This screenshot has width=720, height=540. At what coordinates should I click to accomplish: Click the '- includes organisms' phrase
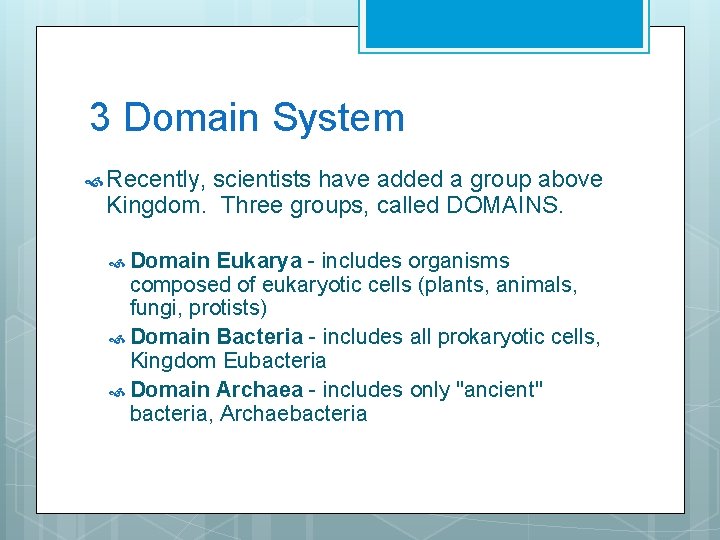pos(409,261)
